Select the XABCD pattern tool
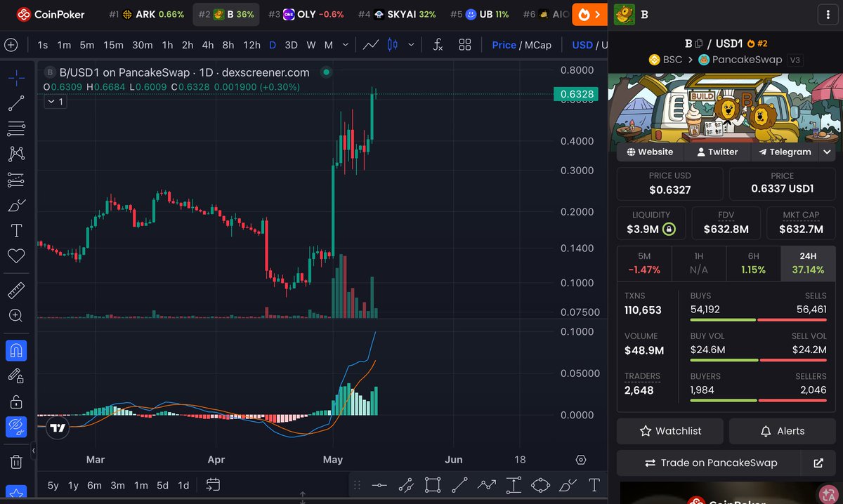The height and width of the screenshot is (504, 843). pos(16,154)
